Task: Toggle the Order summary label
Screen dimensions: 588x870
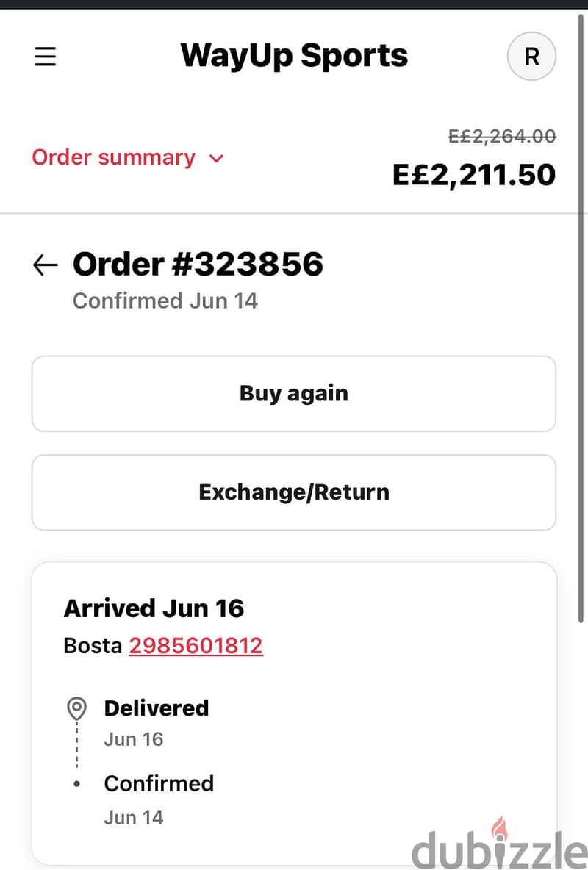Action: (x=114, y=157)
